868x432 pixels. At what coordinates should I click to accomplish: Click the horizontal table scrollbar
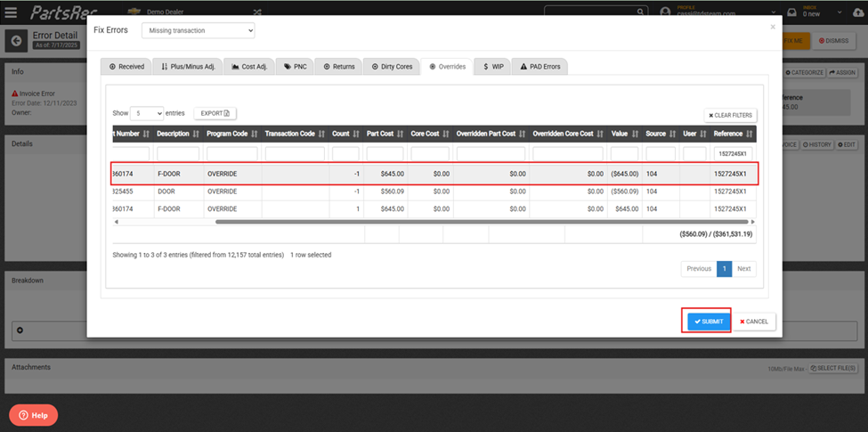pos(482,222)
